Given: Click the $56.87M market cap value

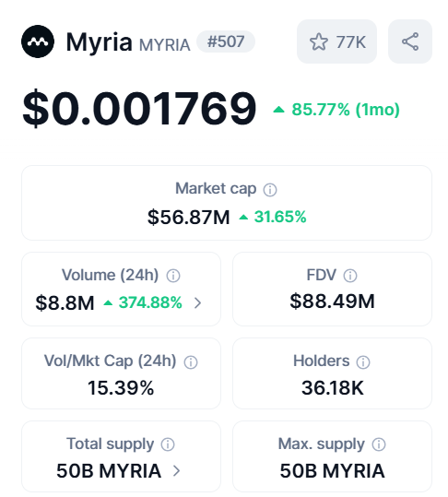Looking at the screenshot, I should 189,218.
